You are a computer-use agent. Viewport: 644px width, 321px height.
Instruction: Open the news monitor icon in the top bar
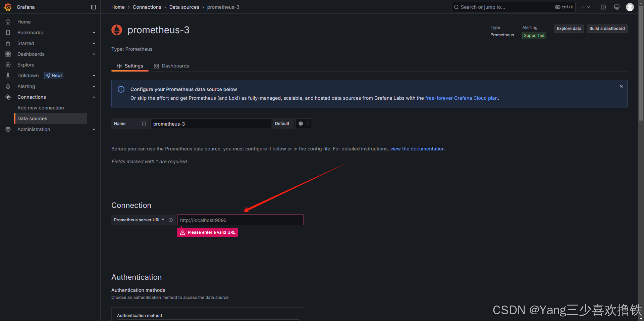(616, 7)
